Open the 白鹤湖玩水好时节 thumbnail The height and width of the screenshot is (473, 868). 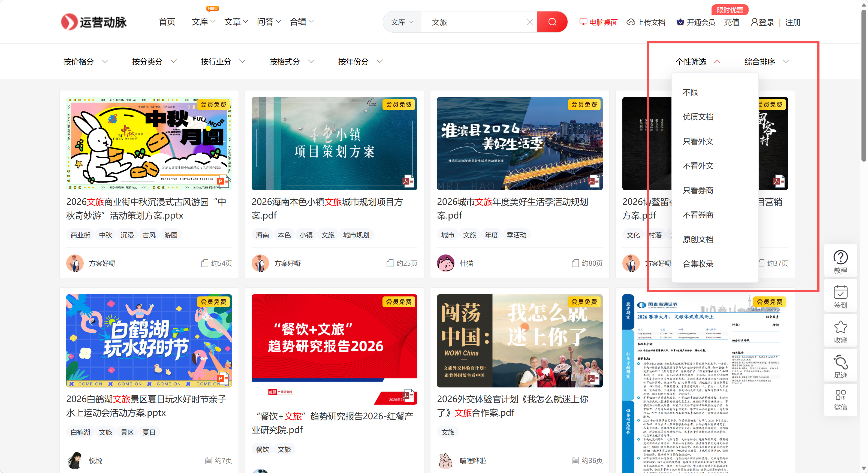[x=149, y=341]
